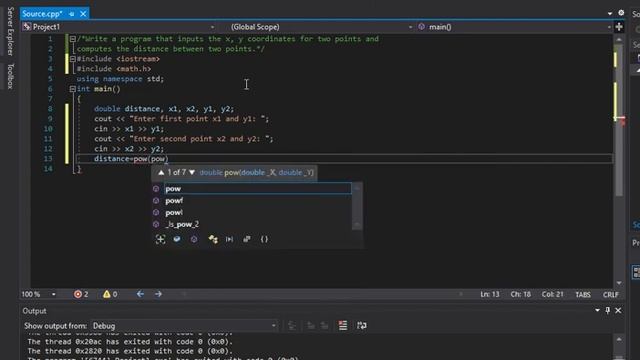Click line number 8 in the gutter
This screenshot has height=360, width=640.
click(x=50, y=109)
